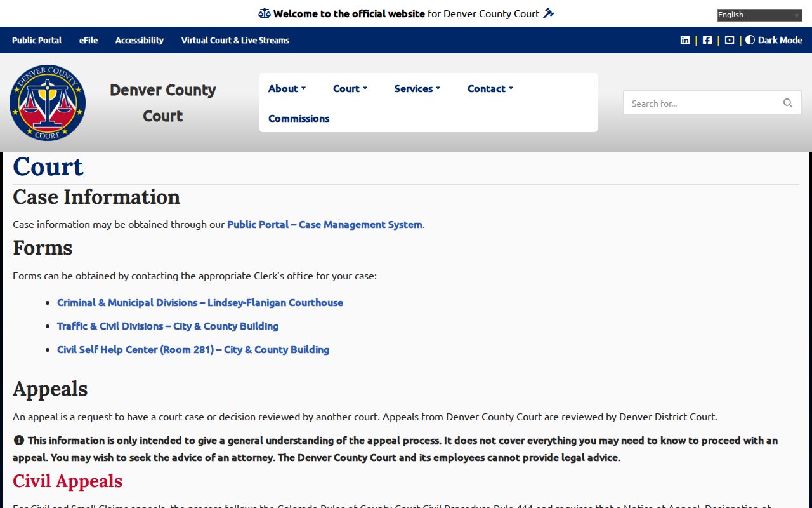Open Civil Self Help Center Room 281 link
The width and height of the screenshot is (812, 508).
click(x=193, y=349)
